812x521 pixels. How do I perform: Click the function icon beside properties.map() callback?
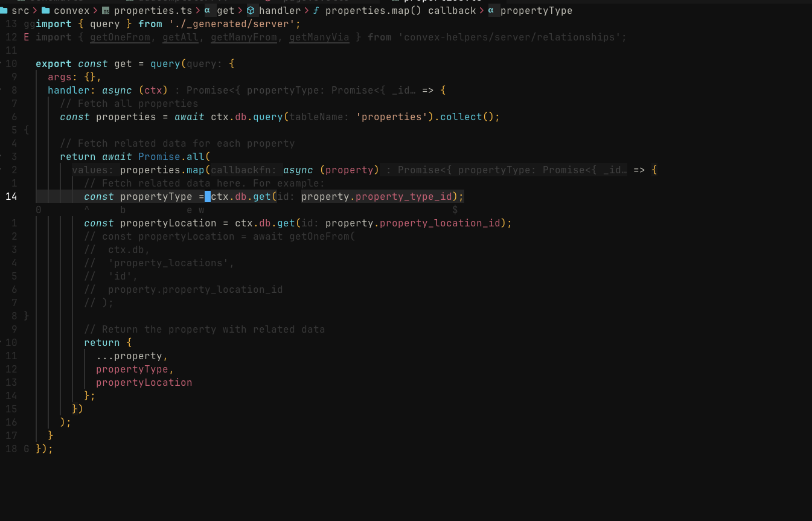316,10
